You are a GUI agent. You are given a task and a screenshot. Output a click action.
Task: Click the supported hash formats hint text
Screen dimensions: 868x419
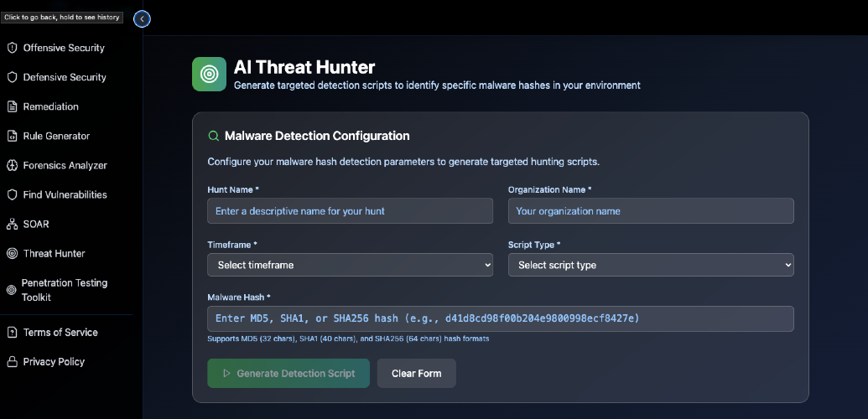pos(348,339)
